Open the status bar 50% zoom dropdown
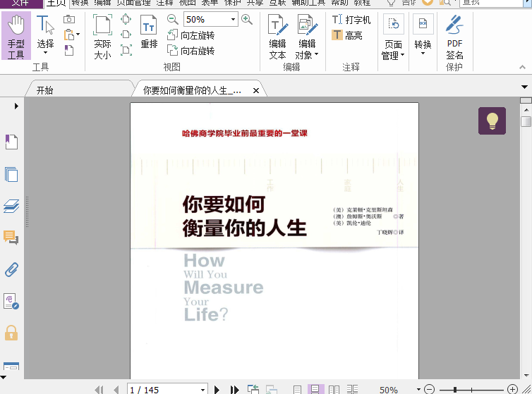The width and height of the screenshot is (532, 394). coord(418,390)
